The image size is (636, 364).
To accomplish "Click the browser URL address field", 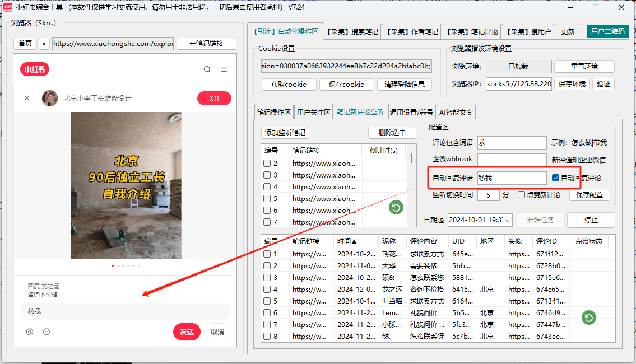I will (112, 44).
